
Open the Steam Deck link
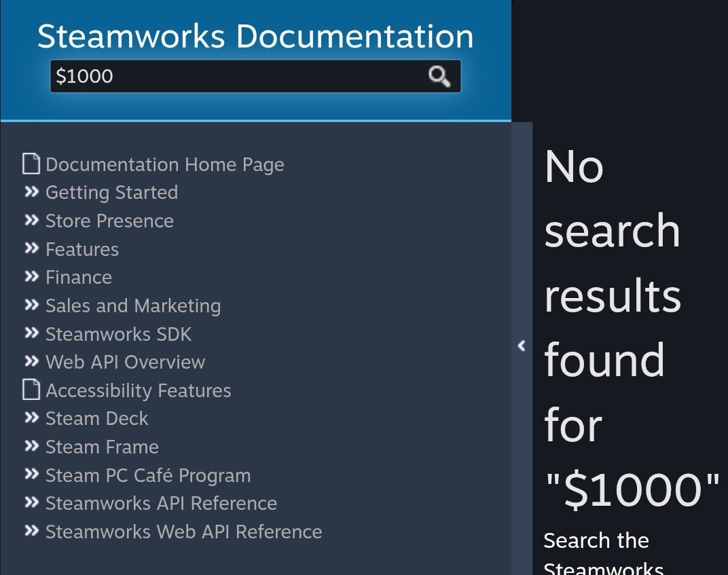click(97, 419)
